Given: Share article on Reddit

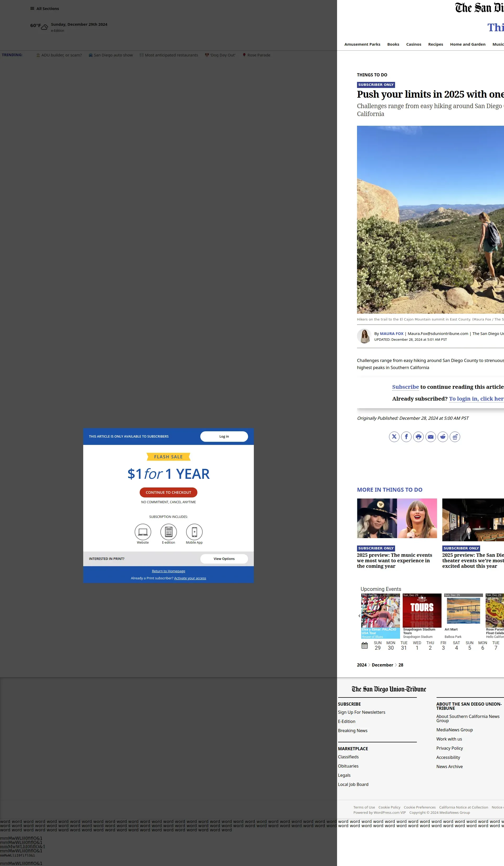Looking at the screenshot, I should pyautogui.click(x=443, y=437).
